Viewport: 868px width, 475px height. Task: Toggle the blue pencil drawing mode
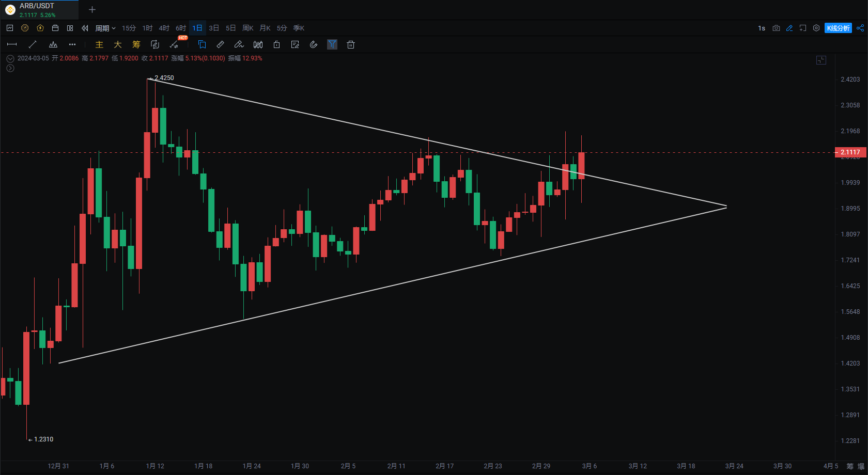(789, 28)
